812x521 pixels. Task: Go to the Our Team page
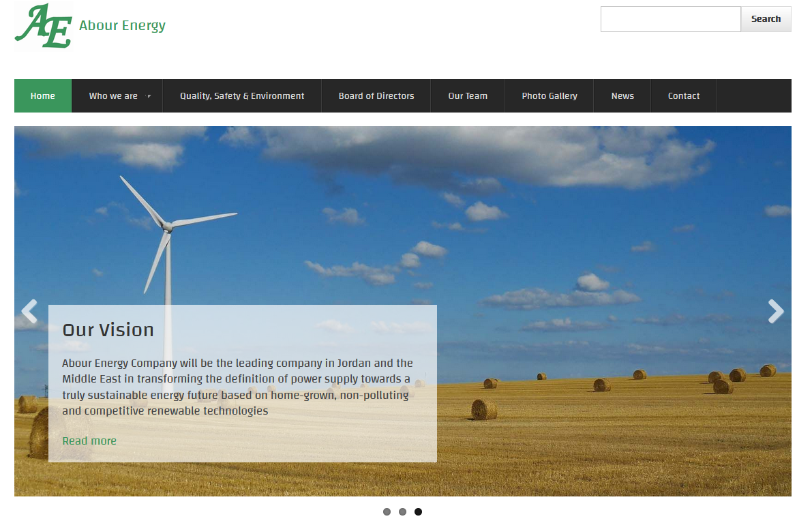[468, 95]
